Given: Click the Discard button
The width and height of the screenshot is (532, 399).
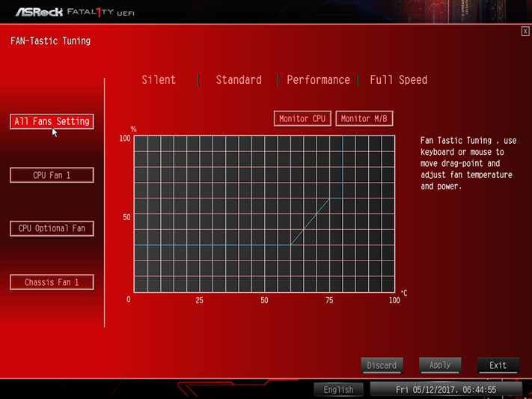Looking at the screenshot, I should coord(382,365).
